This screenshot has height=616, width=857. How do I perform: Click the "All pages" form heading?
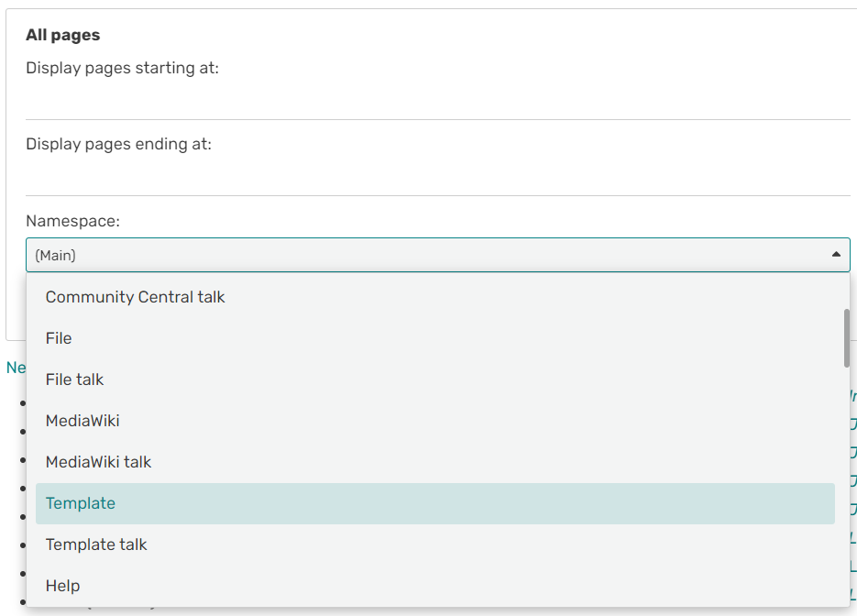tap(62, 35)
